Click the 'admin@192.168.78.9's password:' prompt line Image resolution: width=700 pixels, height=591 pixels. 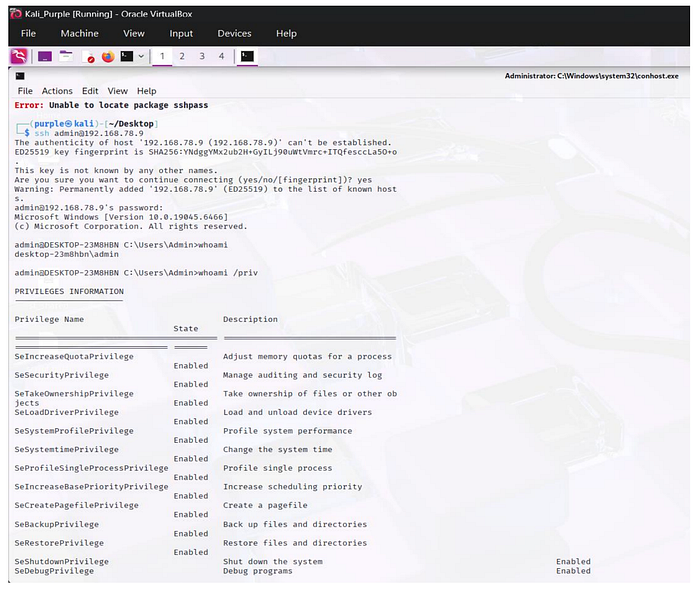89,208
